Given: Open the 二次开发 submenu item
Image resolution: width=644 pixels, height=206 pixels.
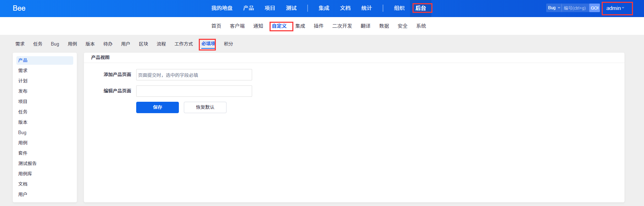Looking at the screenshot, I should pyautogui.click(x=342, y=26).
